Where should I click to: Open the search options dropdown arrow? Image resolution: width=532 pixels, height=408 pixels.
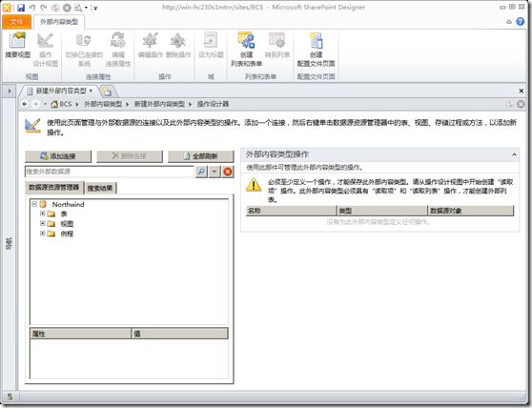click(x=215, y=172)
